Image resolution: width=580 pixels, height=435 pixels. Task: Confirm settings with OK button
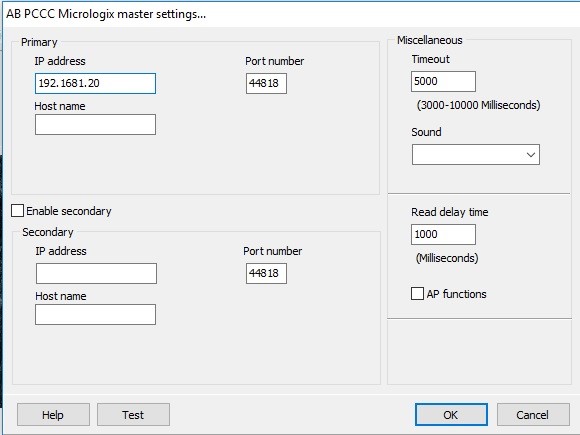(451, 415)
